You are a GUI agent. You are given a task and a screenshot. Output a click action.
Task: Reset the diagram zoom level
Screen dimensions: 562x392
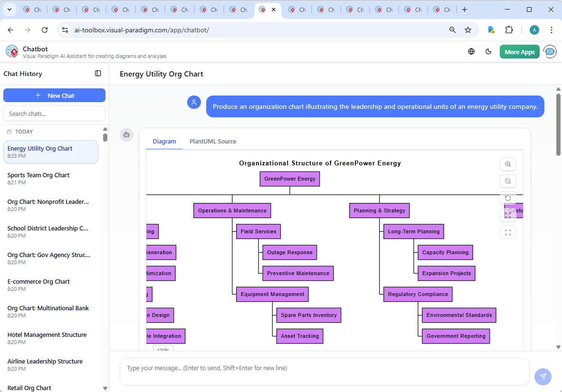(x=508, y=198)
